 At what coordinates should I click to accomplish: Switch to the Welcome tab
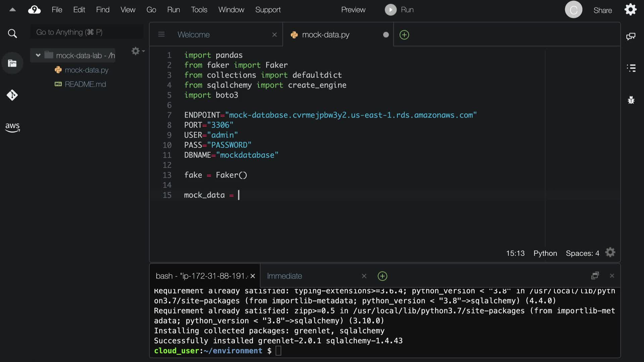pos(194,35)
